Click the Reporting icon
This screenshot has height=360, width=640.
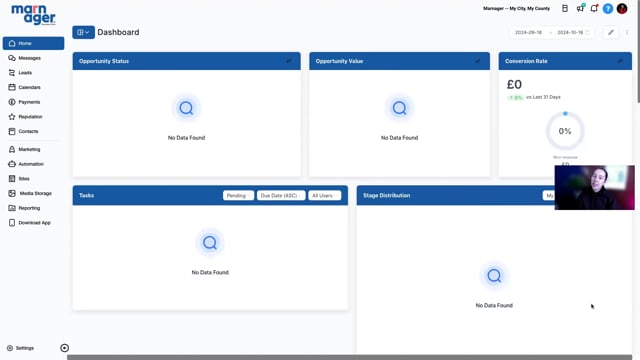coord(12,208)
